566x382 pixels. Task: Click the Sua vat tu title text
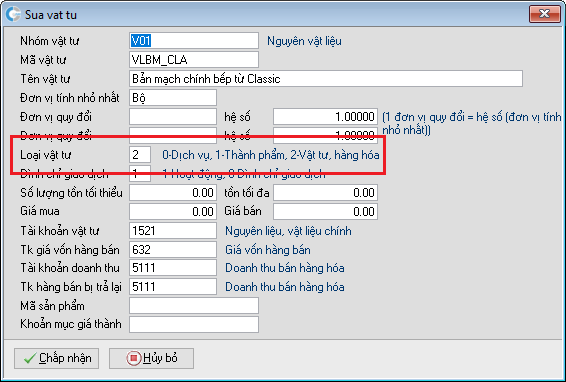pyautogui.click(x=51, y=15)
